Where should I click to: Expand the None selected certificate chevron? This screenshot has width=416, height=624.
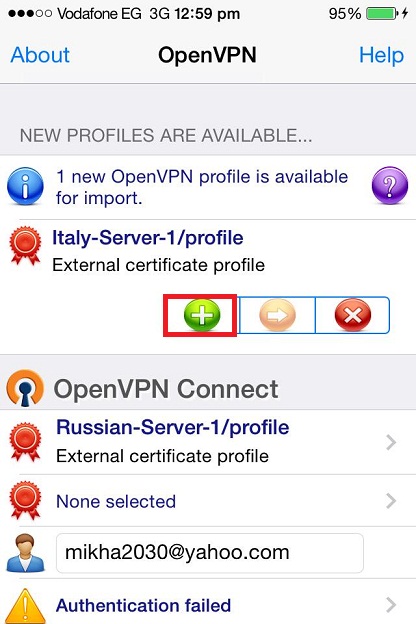(391, 501)
